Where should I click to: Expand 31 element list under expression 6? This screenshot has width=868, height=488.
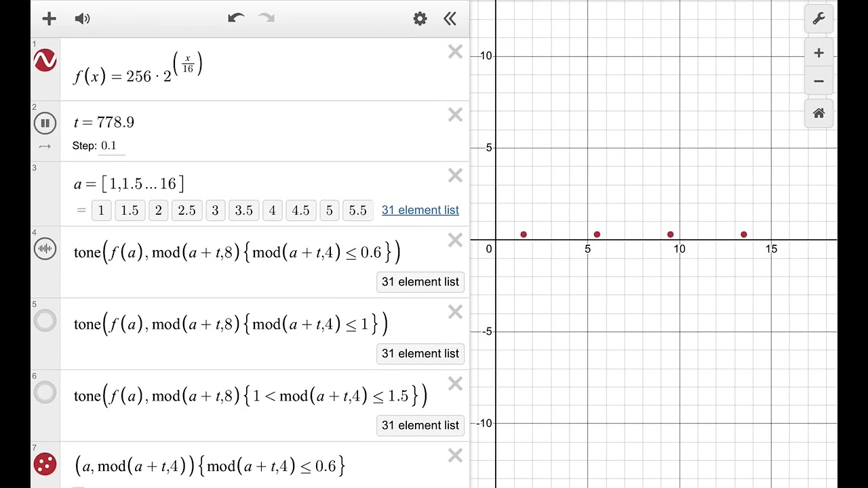420,426
